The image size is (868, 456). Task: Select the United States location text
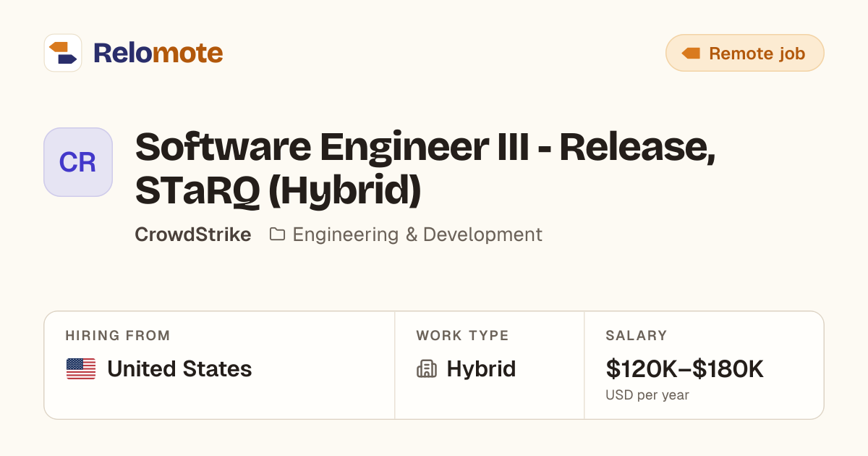179,369
